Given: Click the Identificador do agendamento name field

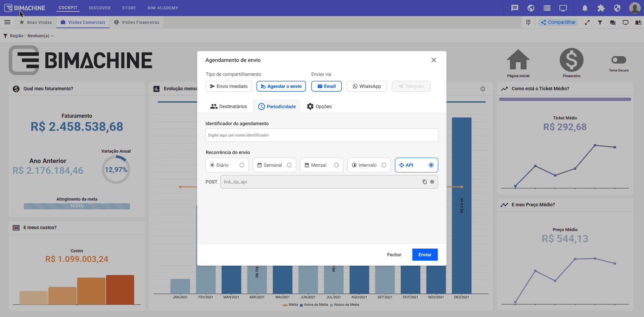Looking at the screenshot, I should 322,135.
